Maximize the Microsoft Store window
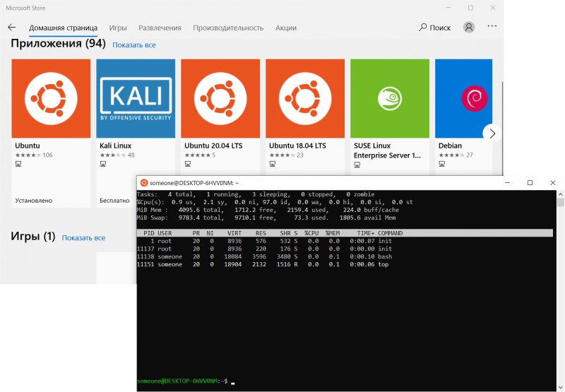This screenshot has height=392, width=565. click(470, 8)
